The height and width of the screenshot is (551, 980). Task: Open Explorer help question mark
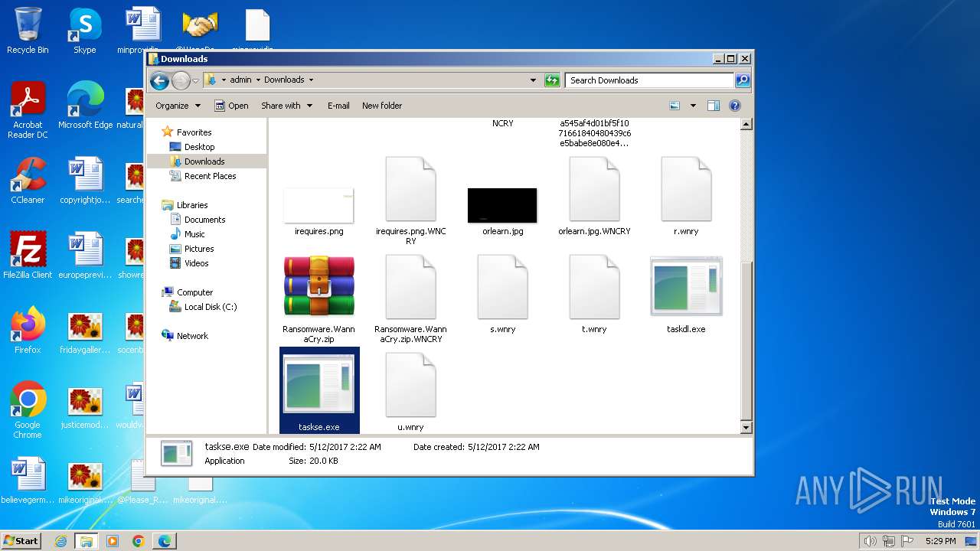click(735, 106)
